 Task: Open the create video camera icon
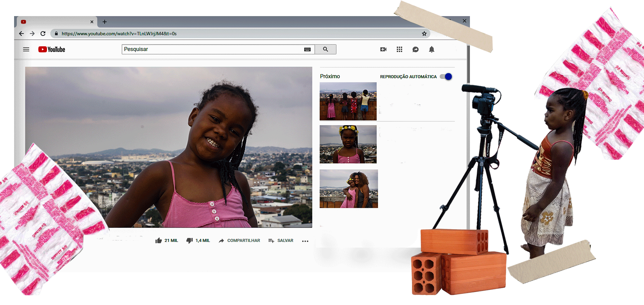[383, 49]
